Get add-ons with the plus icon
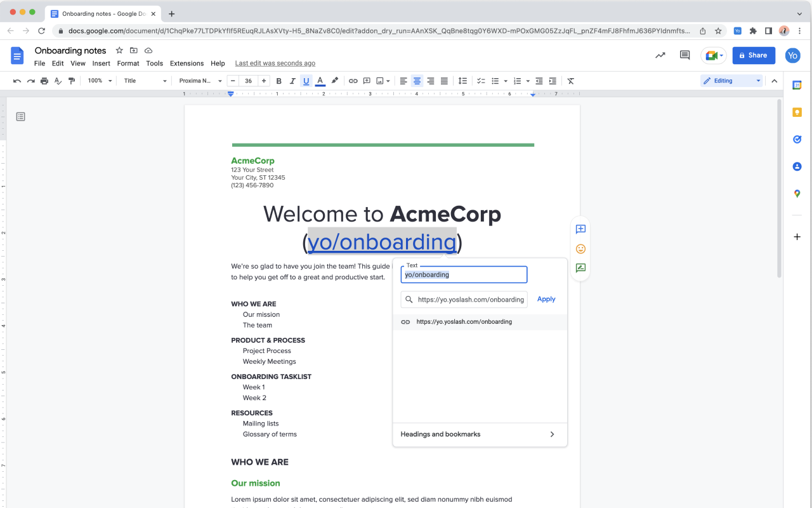This screenshot has width=812, height=508. 797,237
